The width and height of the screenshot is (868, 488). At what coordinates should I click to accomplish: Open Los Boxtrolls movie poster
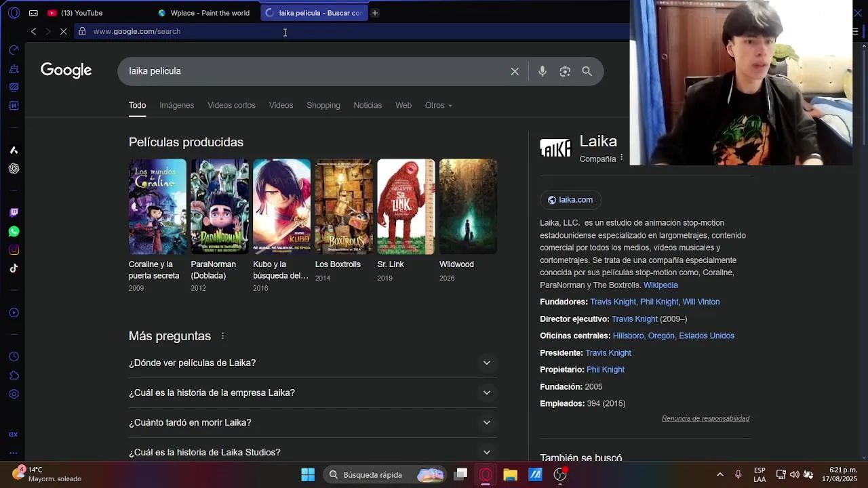[x=344, y=207]
